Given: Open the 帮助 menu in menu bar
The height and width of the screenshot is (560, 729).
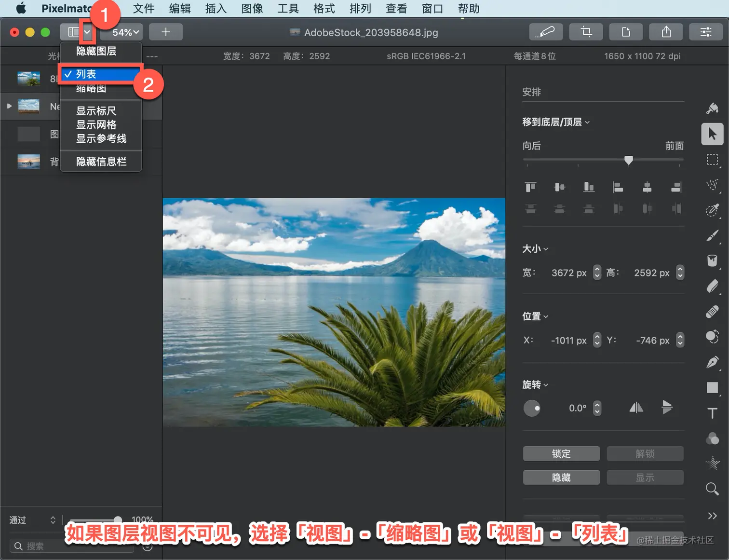Looking at the screenshot, I should point(469,9).
